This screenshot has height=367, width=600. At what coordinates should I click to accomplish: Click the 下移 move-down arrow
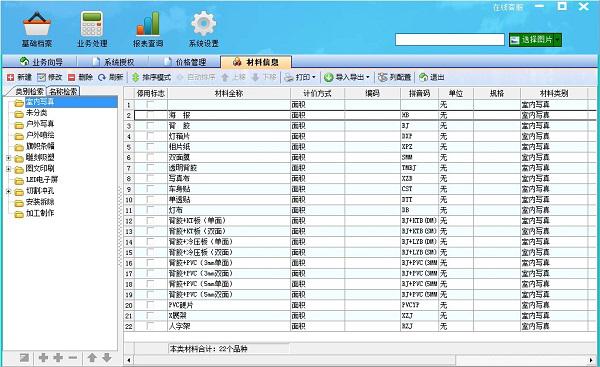(255, 77)
